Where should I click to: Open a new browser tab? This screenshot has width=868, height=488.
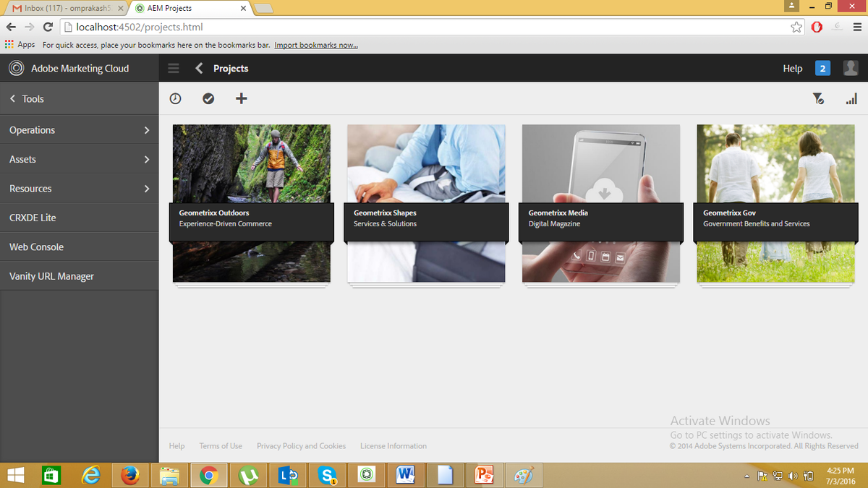tap(263, 9)
